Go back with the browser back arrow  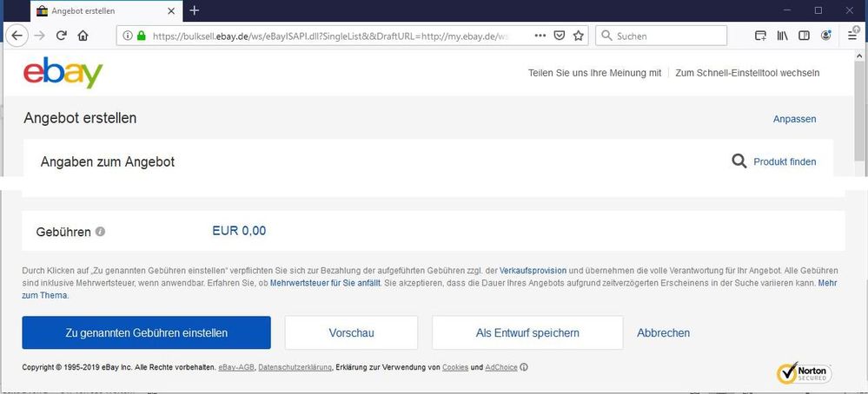click(17, 36)
